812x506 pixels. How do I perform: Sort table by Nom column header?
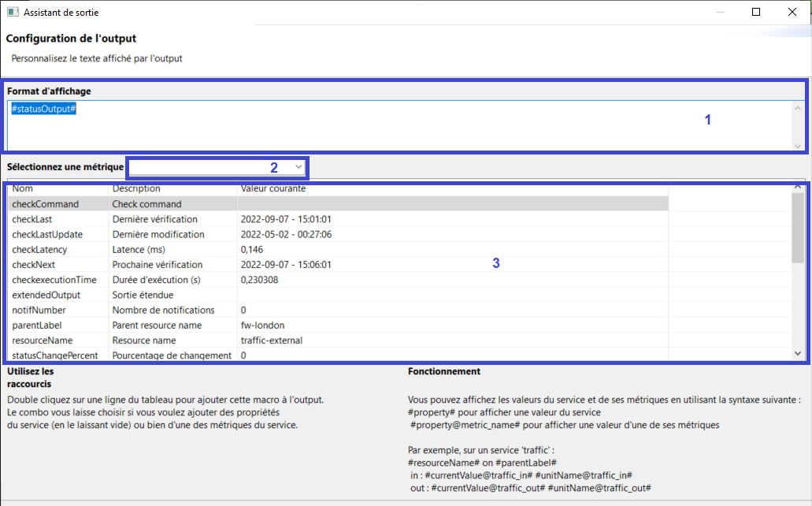tap(57, 189)
